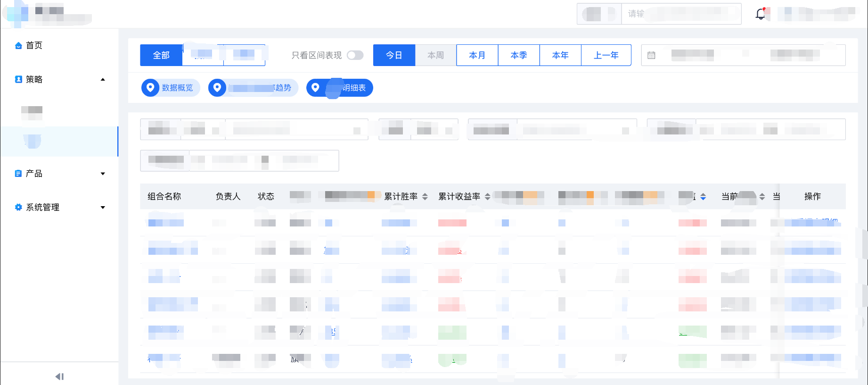
Task: Click the search input at top
Action: (681, 14)
